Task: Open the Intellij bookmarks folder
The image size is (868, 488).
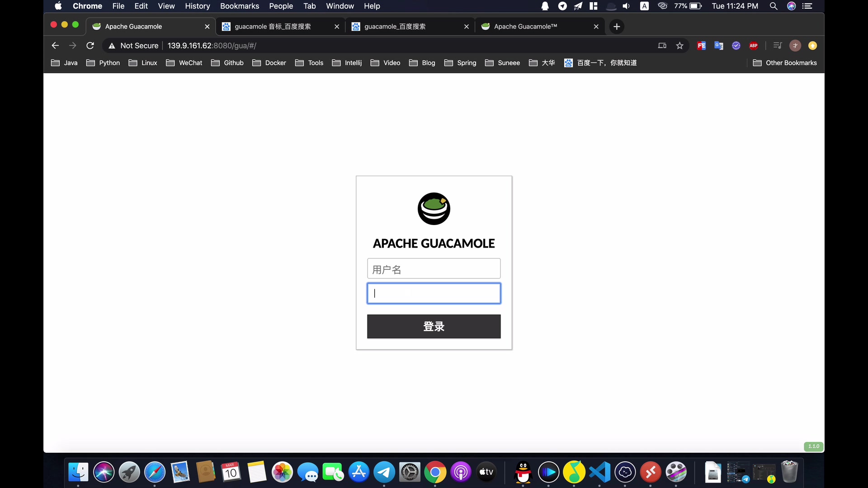Action: pos(347,63)
